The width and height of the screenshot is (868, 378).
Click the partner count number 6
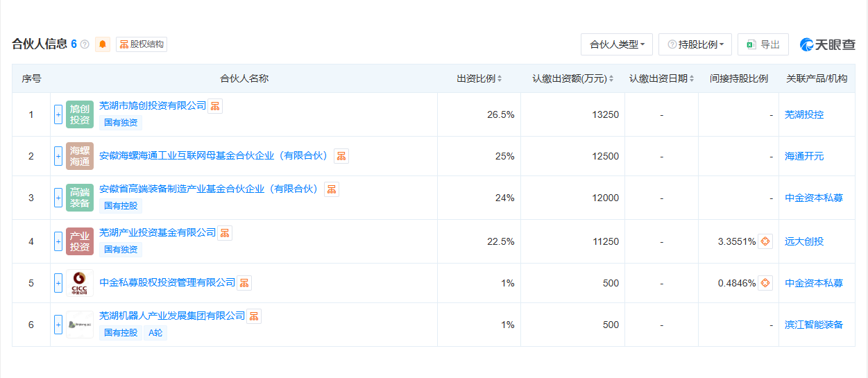pyautogui.click(x=74, y=44)
